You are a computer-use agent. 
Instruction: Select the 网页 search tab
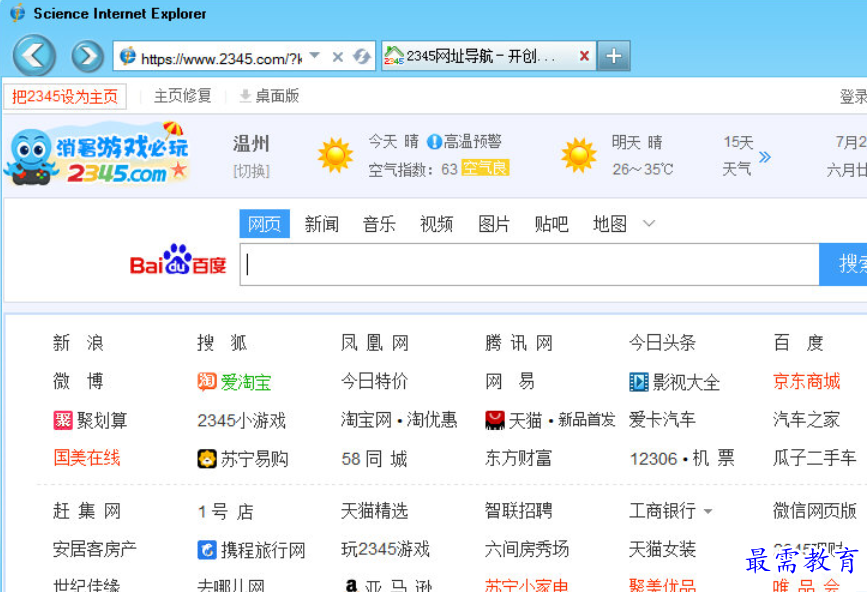(x=264, y=224)
